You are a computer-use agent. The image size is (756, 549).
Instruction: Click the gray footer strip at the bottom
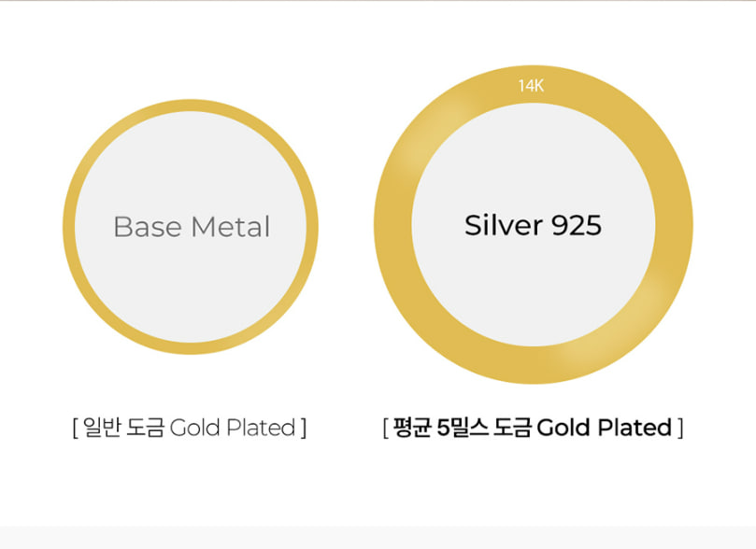pyautogui.click(x=378, y=538)
